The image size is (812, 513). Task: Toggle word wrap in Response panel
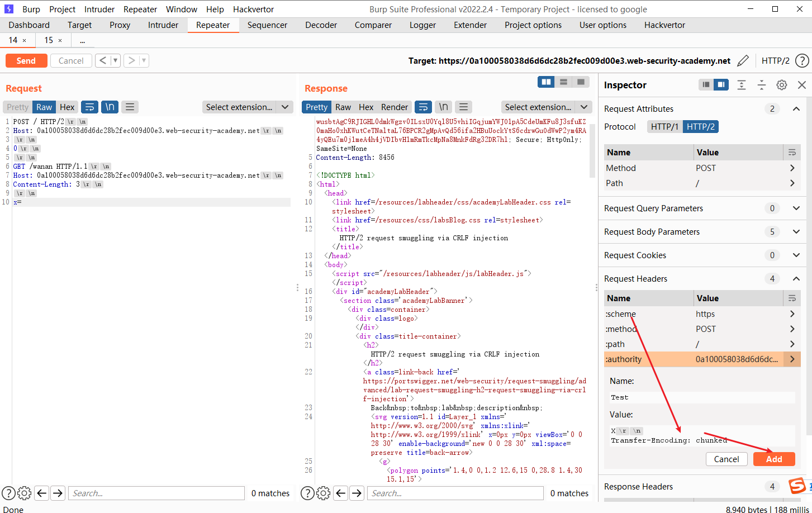click(x=424, y=107)
